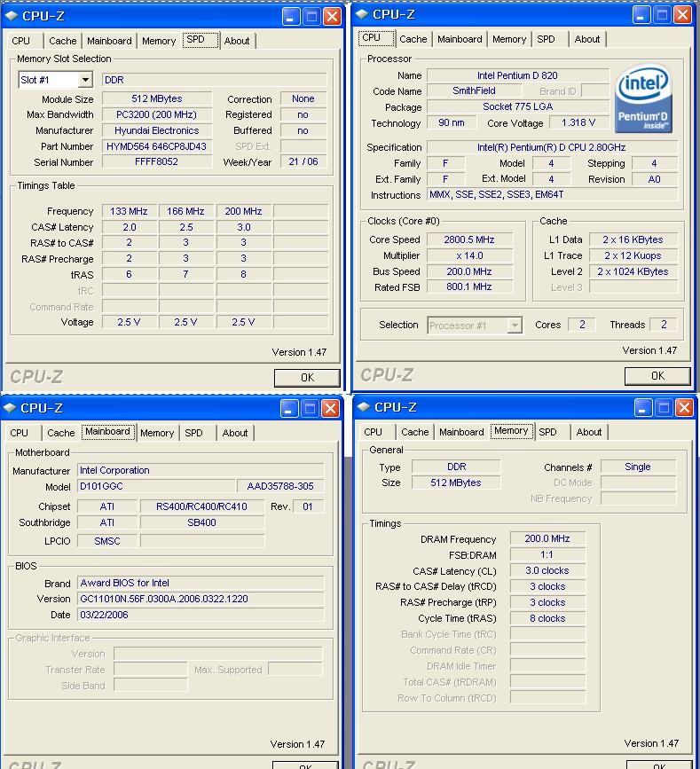The height and width of the screenshot is (769, 700).
Task: Open Memory tab in SPD window
Action: (159, 41)
